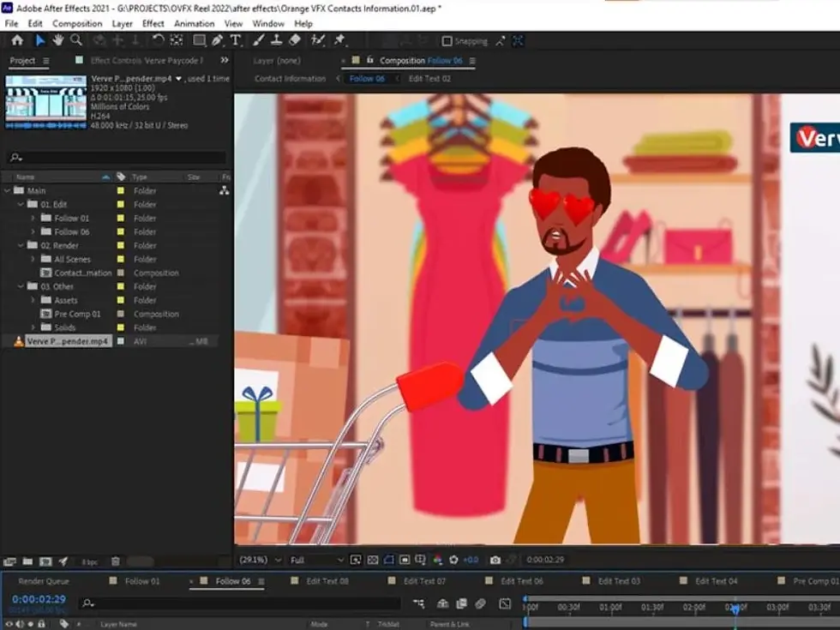Click the timeline playhead at 02:29
Viewport: 840px width, 630px height.
[735, 608]
